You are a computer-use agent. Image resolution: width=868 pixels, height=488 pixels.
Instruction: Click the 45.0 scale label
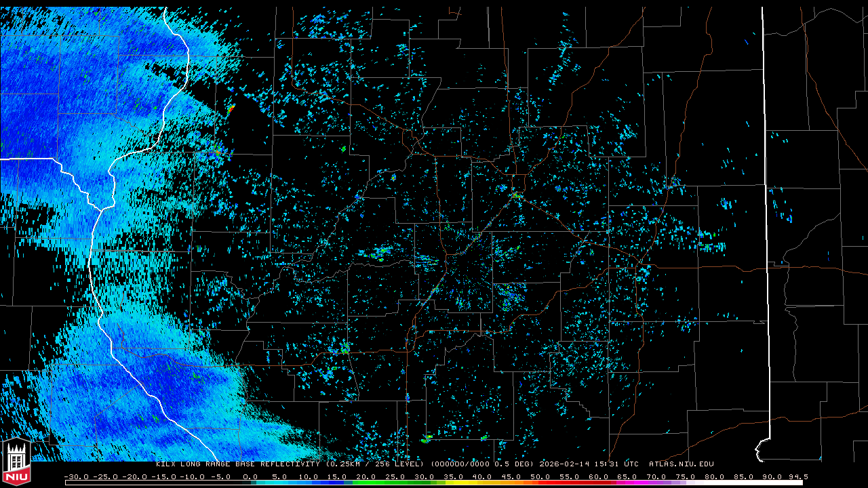(511, 476)
